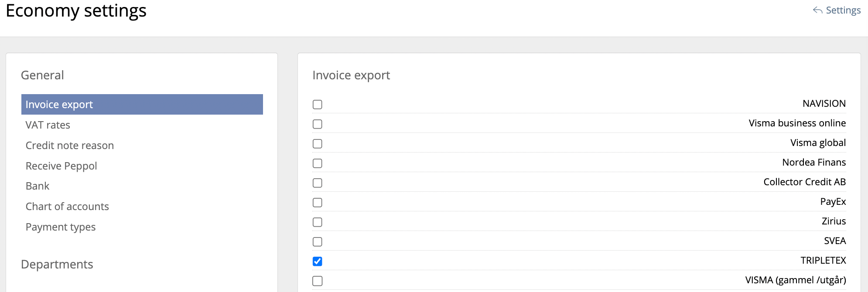
Task: Open Credit note reason settings
Action: tap(70, 146)
